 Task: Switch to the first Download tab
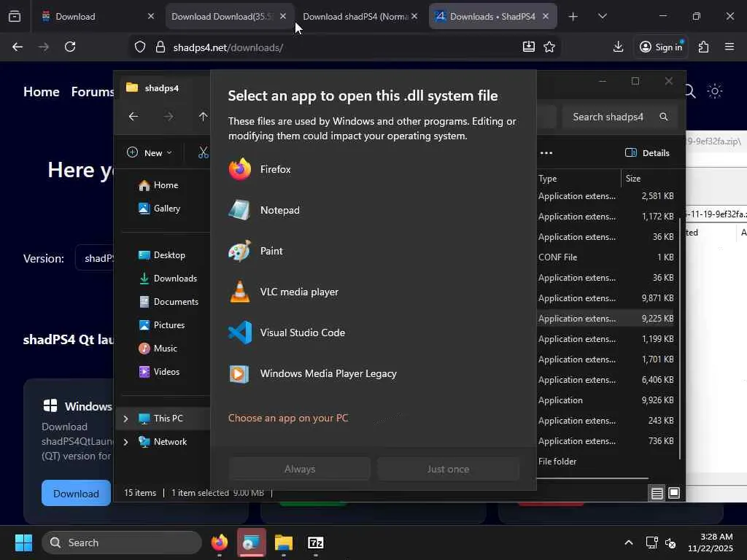pyautogui.click(x=98, y=17)
